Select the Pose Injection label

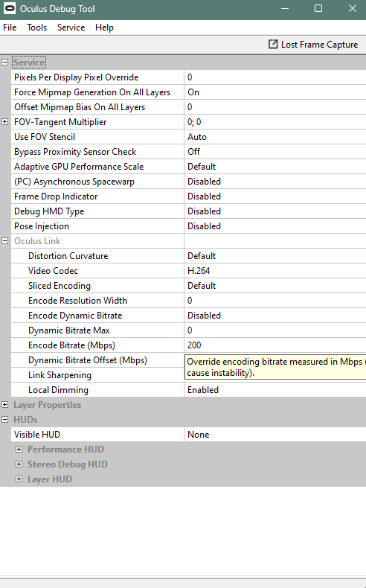(42, 226)
